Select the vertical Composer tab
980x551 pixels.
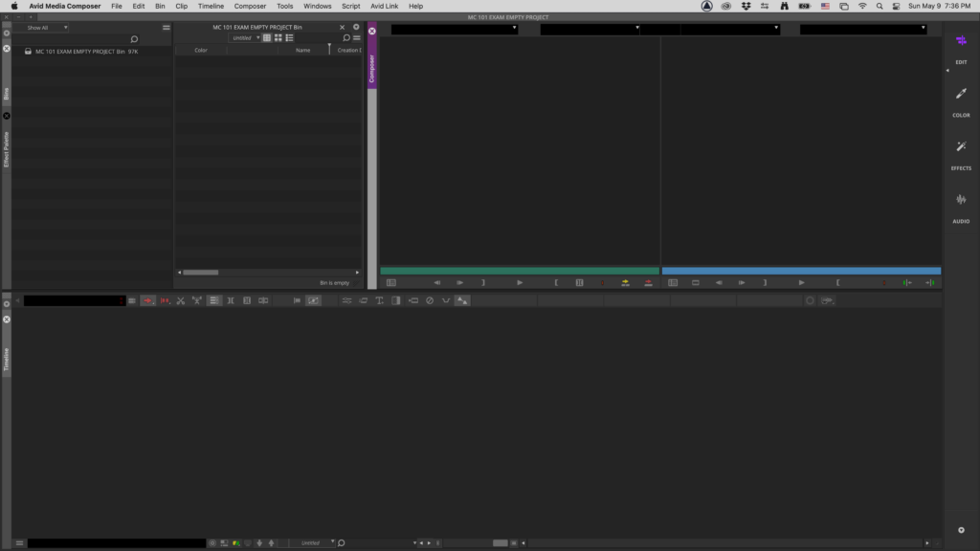pos(372,65)
